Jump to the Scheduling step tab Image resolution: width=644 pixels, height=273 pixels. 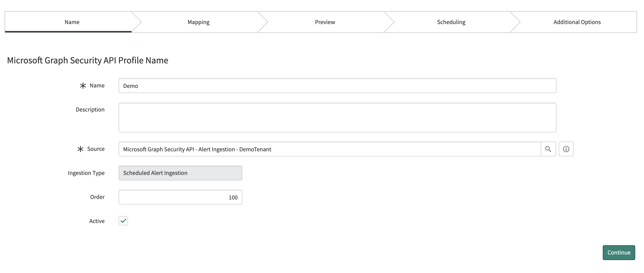(x=451, y=22)
